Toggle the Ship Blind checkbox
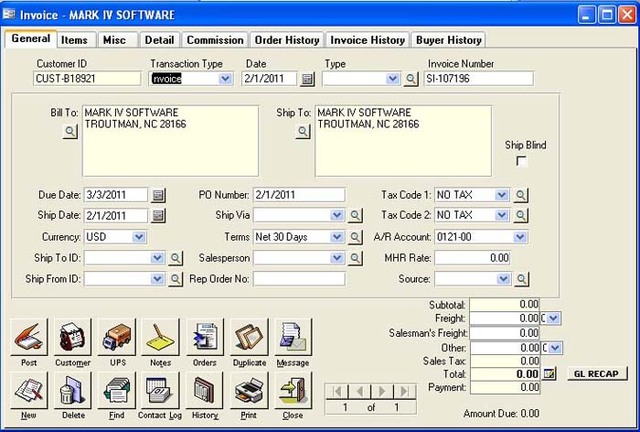The height and width of the screenshot is (432, 640). pos(521,161)
